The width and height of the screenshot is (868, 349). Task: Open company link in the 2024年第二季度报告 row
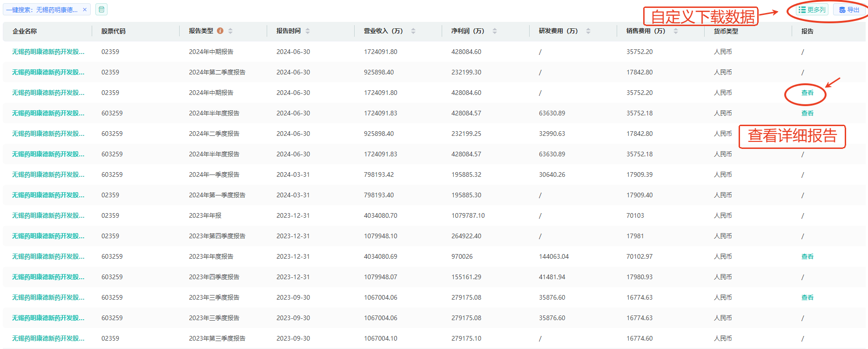tap(48, 72)
